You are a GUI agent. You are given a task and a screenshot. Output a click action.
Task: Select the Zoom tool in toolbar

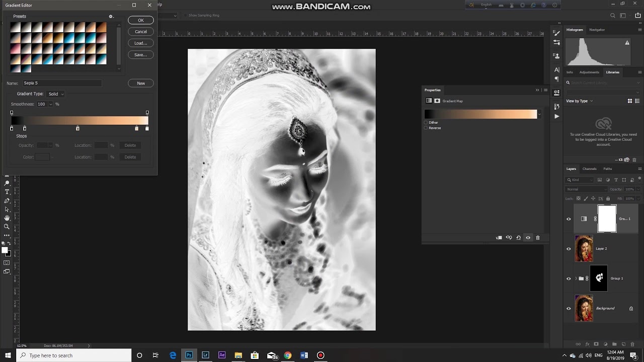point(7,226)
